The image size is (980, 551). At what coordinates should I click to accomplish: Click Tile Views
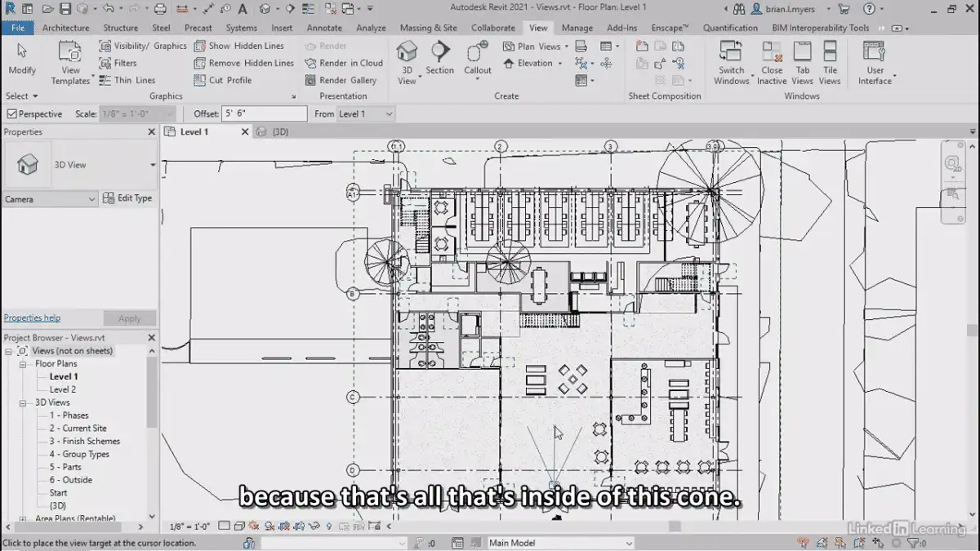tap(830, 64)
